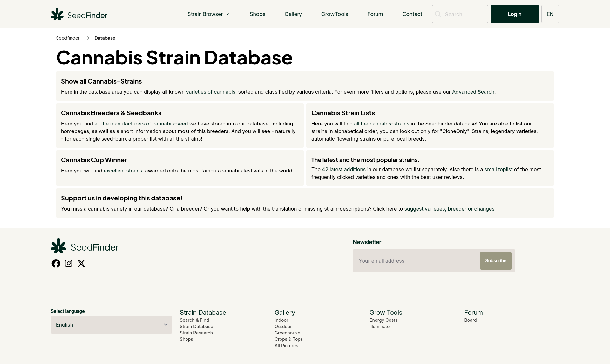This screenshot has width=610, height=364.
Task: Open the SeedFinder Facebook page icon
Action: tap(56, 263)
